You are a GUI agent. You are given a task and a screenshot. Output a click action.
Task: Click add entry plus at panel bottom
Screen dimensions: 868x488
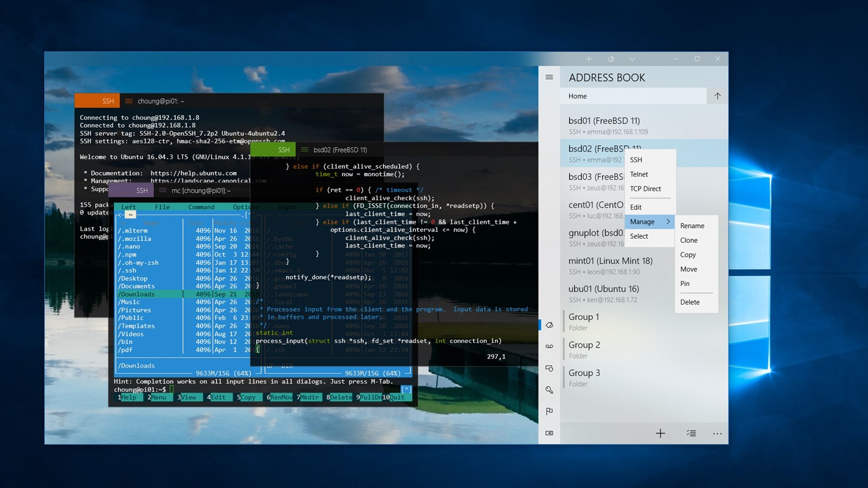(660, 433)
